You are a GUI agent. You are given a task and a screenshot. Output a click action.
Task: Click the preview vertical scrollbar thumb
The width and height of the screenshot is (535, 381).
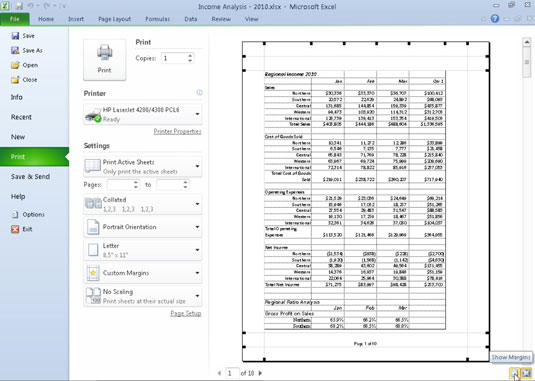(526, 62)
